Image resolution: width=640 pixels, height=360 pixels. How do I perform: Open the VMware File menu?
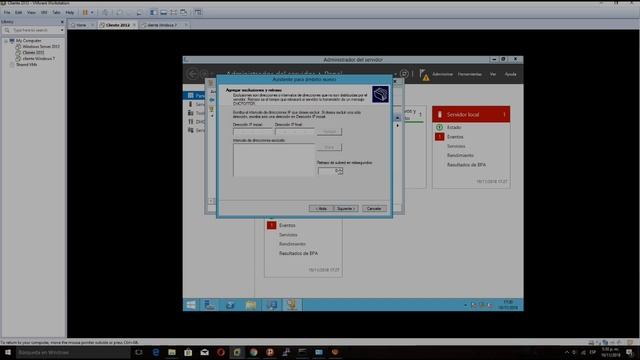pos(7,13)
